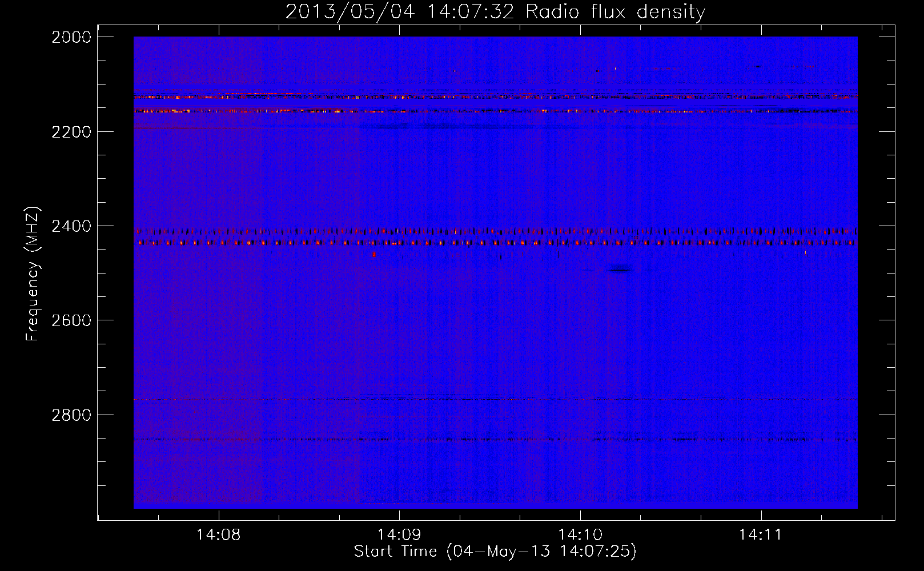
Task: Click the 14:10 time tick label
Action: (x=580, y=535)
